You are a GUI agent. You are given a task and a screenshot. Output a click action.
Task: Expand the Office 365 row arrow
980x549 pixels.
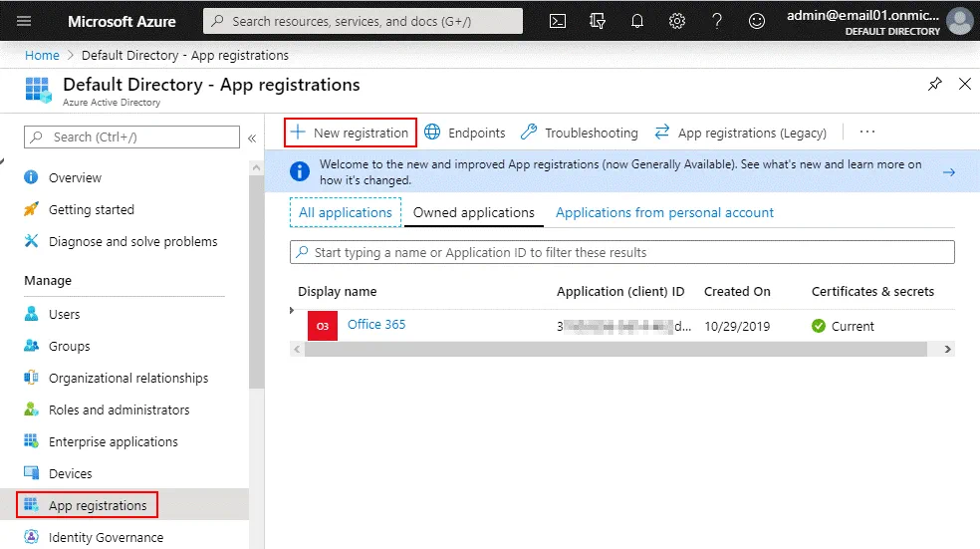tap(292, 310)
